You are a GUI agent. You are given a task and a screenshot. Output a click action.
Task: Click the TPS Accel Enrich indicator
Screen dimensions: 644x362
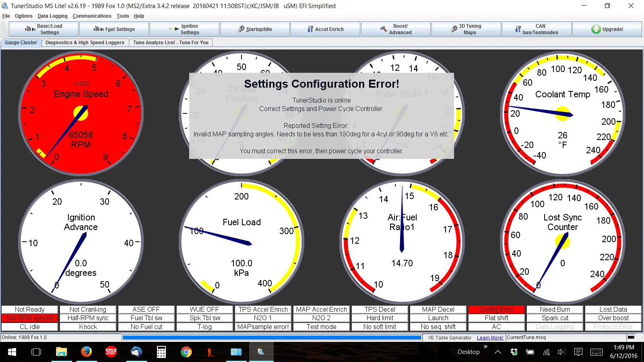[x=263, y=309]
